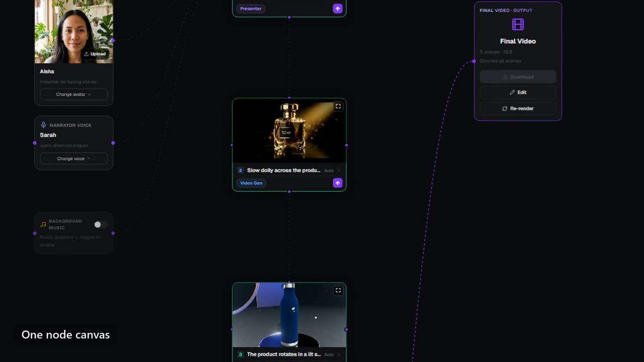The width and height of the screenshot is (644, 362).
Task: Click the avatar node output connector dot
Action: point(113,40)
